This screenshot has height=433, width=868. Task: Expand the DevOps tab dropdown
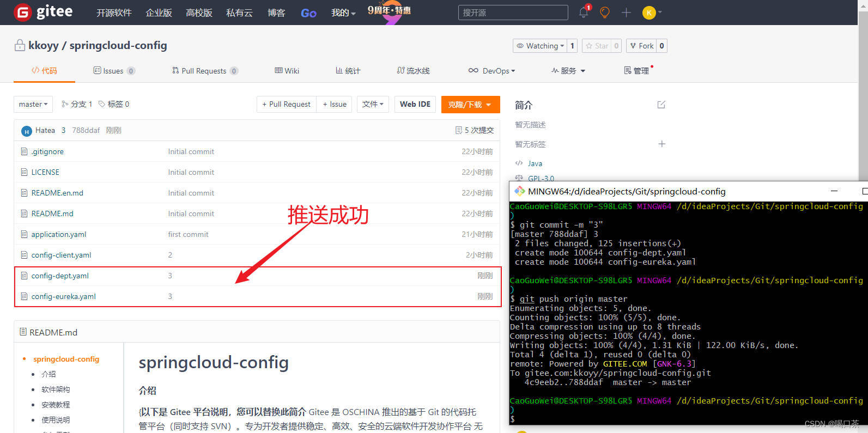[x=491, y=71]
